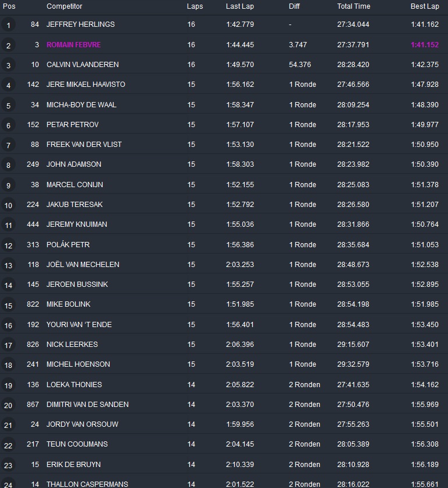The image size is (448, 488).
Task: Sort by the Pos column header
Action: [9, 6]
